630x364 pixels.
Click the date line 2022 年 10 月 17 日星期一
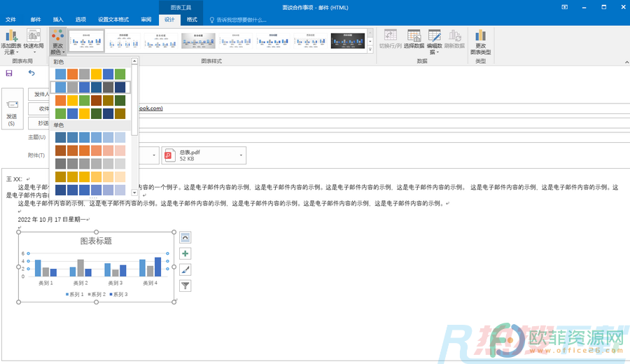[x=52, y=219]
